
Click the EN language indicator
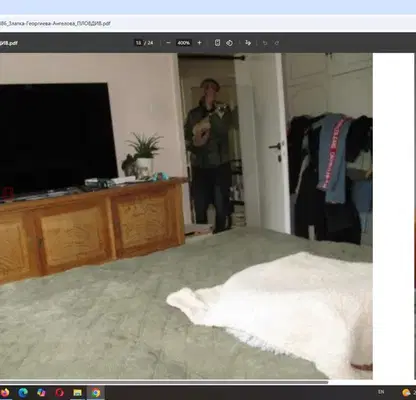[x=381, y=392]
